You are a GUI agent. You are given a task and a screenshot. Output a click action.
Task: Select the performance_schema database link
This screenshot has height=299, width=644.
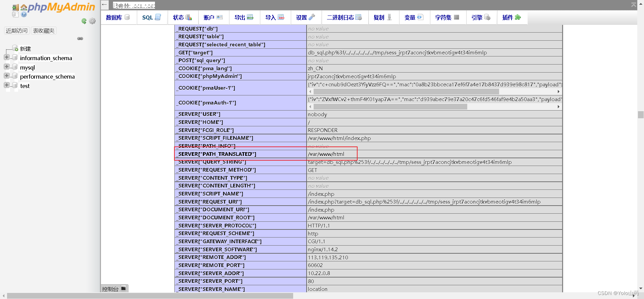click(47, 77)
